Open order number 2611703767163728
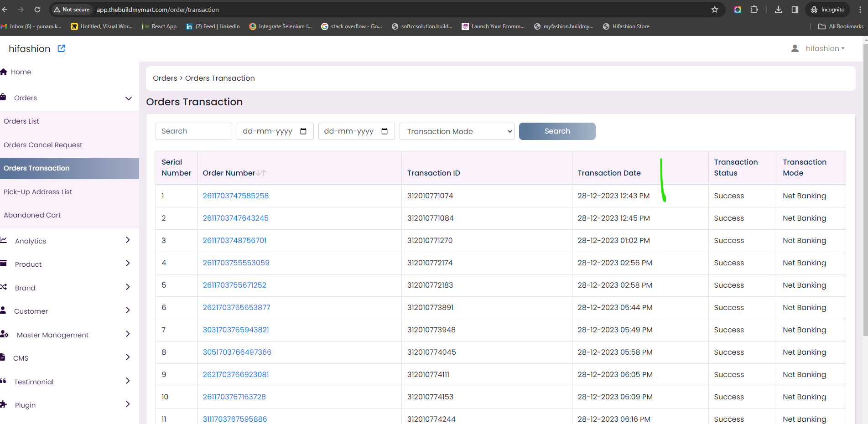The width and height of the screenshot is (868, 424). tap(234, 397)
